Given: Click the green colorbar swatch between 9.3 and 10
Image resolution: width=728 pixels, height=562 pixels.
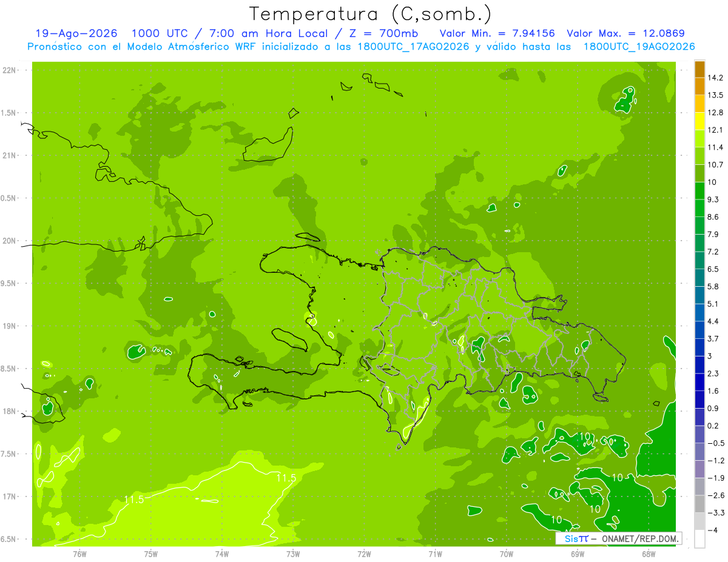Looking at the screenshot, I should pyautogui.click(x=699, y=191).
